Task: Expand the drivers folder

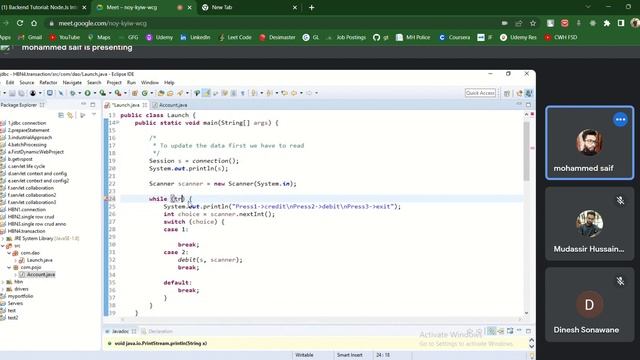Action: tap(3, 289)
